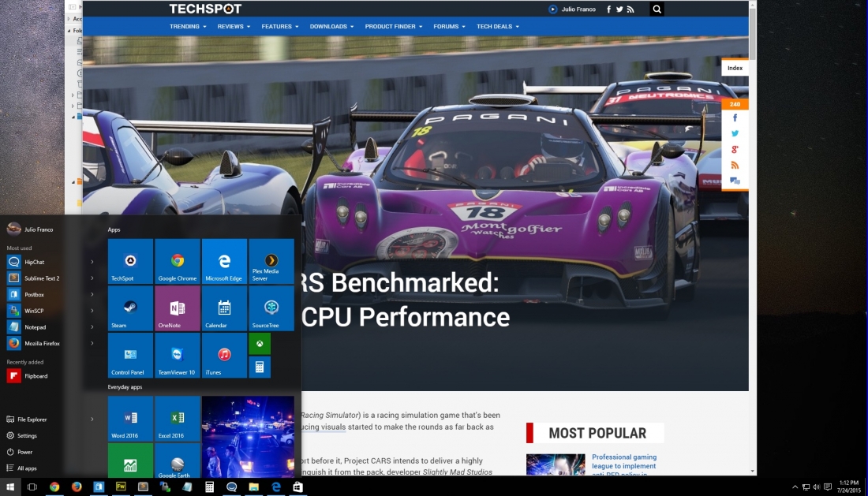The height and width of the screenshot is (496, 868).
Task: Show hidden system tray icons
Action: coord(795,487)
